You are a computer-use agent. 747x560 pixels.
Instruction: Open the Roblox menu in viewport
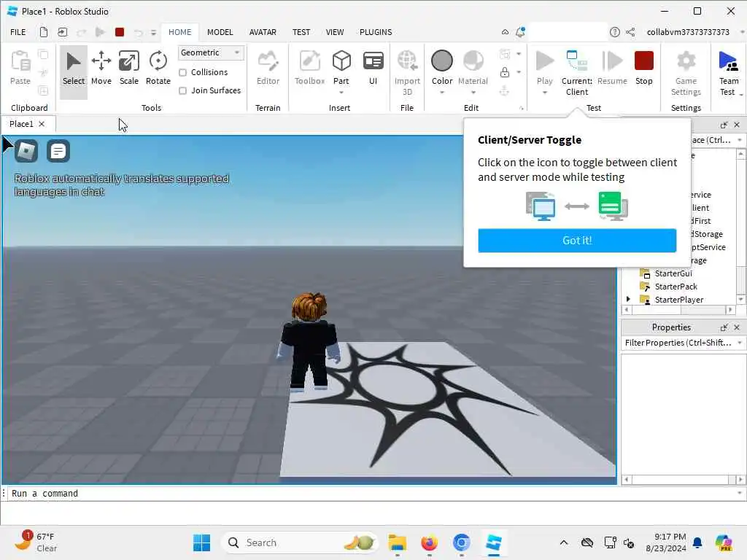pos(26,151)
